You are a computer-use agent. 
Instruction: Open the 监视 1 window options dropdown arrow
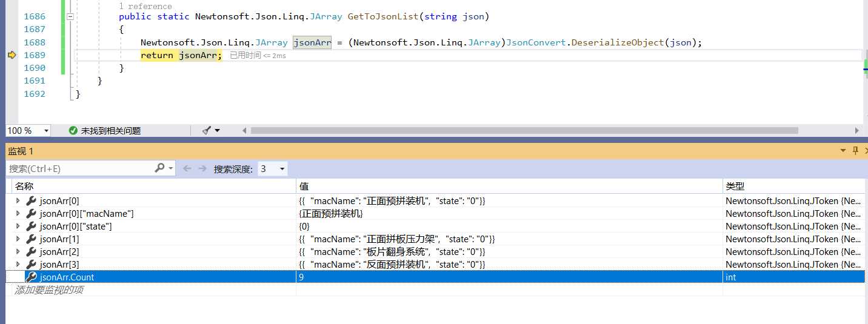(x=843, y=151)
